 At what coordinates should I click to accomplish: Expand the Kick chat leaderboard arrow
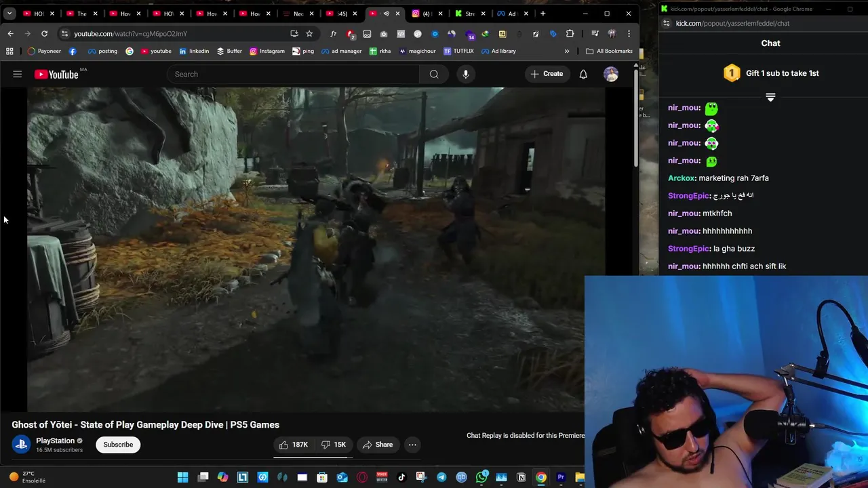[770, 98]
